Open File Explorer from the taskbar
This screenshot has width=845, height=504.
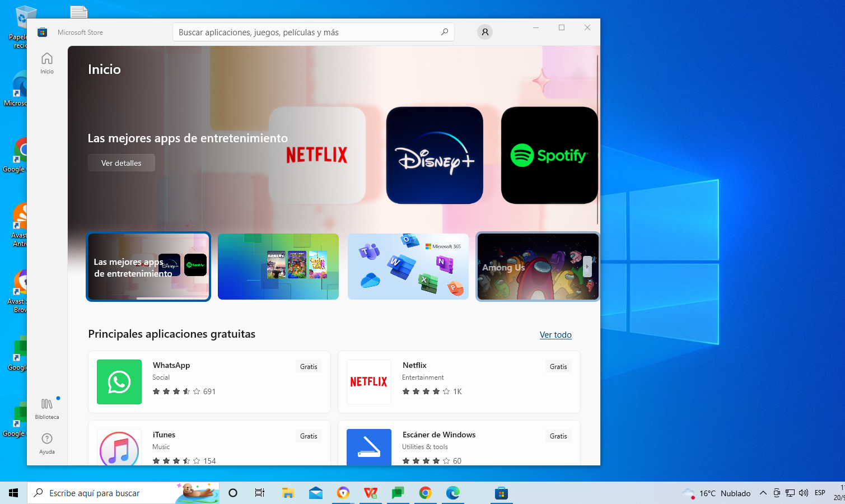point(288,493)
